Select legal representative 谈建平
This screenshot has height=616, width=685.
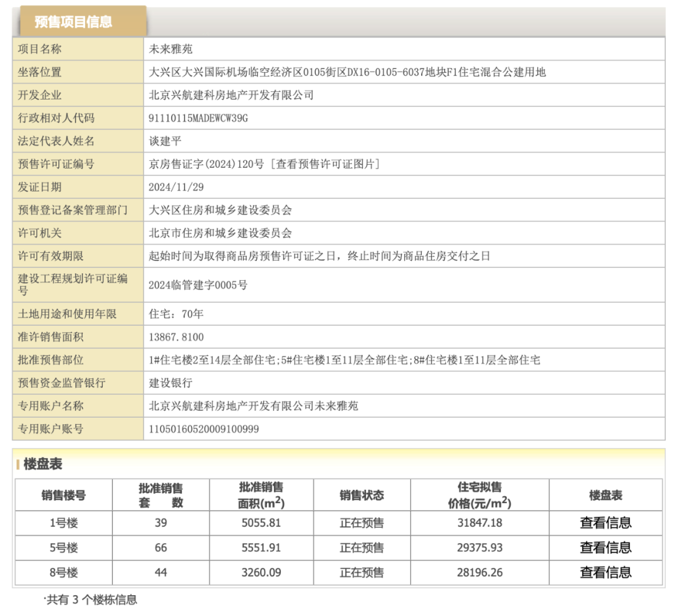[x=165, y=141]
